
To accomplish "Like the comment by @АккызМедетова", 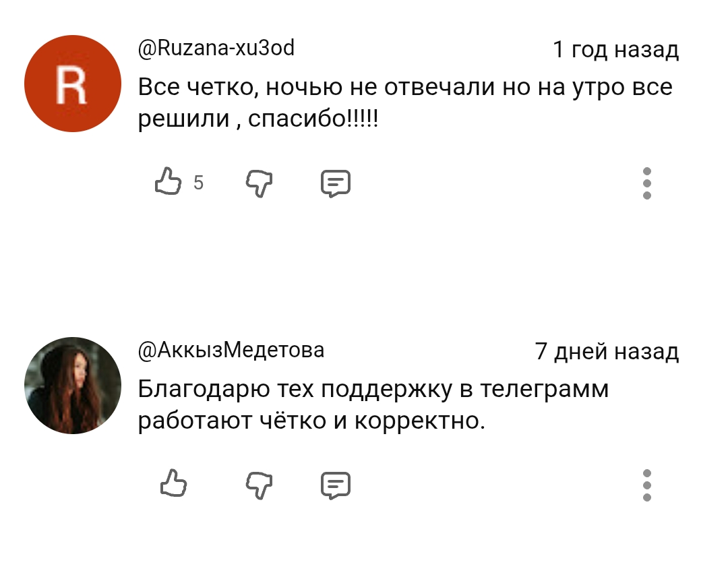I will pyautogui.click(x=173, y=484).
